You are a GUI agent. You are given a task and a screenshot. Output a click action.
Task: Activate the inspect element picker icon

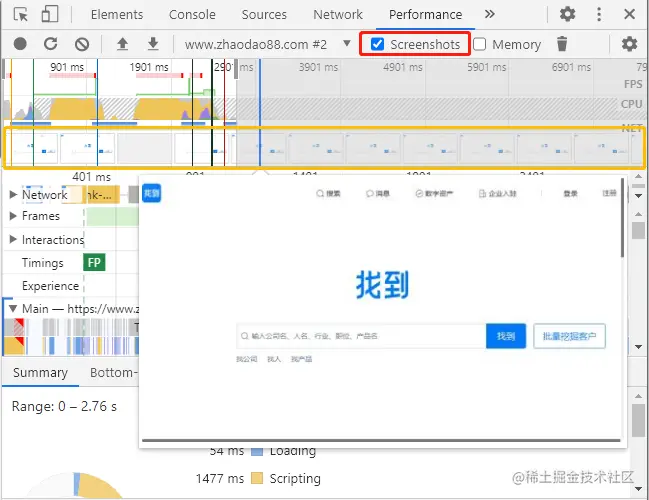20,14
